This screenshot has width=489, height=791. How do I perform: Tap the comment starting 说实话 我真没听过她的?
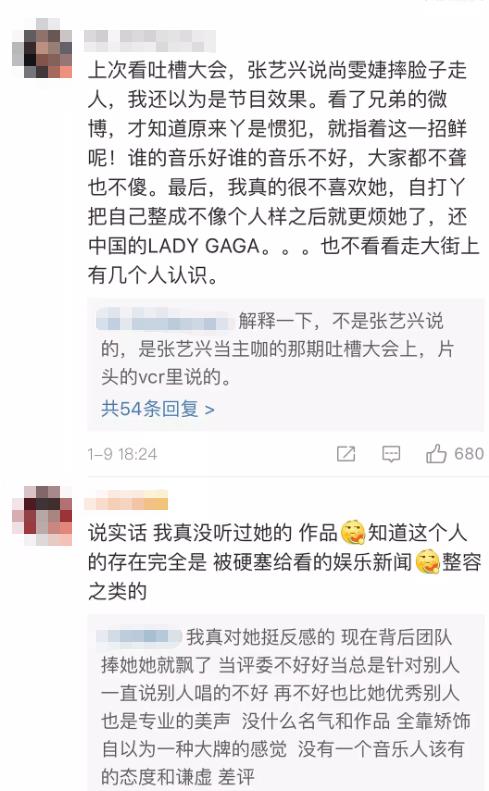click(284, 562)
